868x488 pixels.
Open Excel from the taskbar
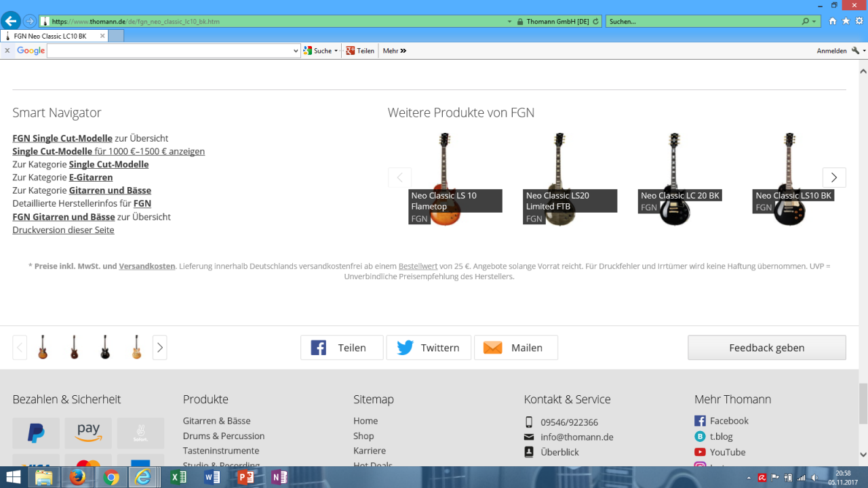point(178,477)
